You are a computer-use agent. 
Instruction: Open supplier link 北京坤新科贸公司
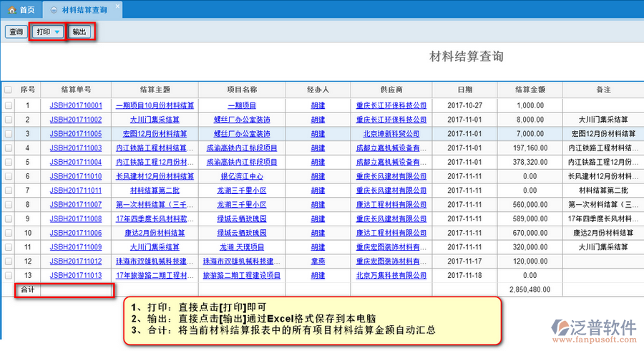pyautogui.click(x=391, y=133)
